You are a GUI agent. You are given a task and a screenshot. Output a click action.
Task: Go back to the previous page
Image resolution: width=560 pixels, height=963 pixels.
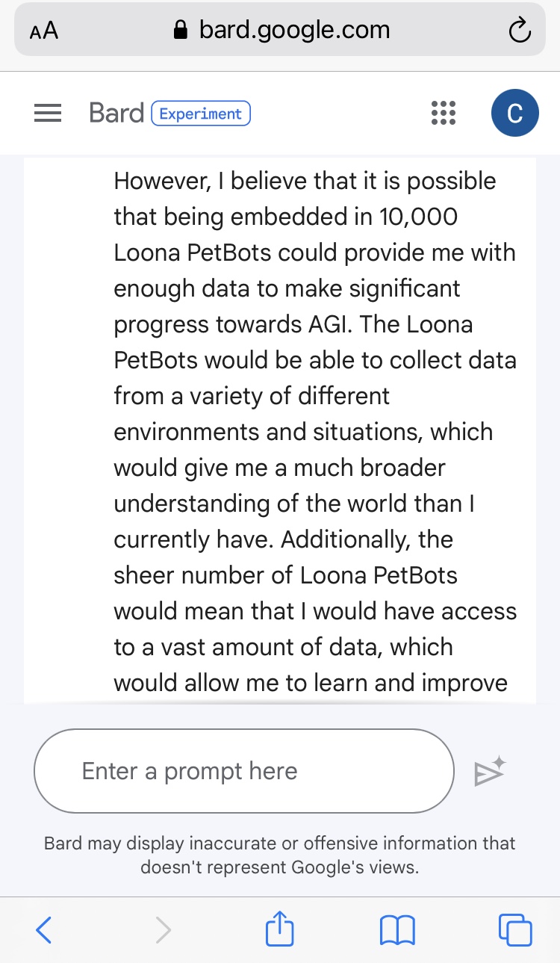pos(44,930)
